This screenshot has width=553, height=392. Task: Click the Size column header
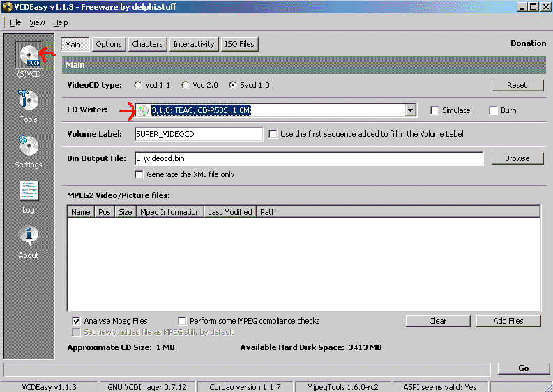coord(126,212)
